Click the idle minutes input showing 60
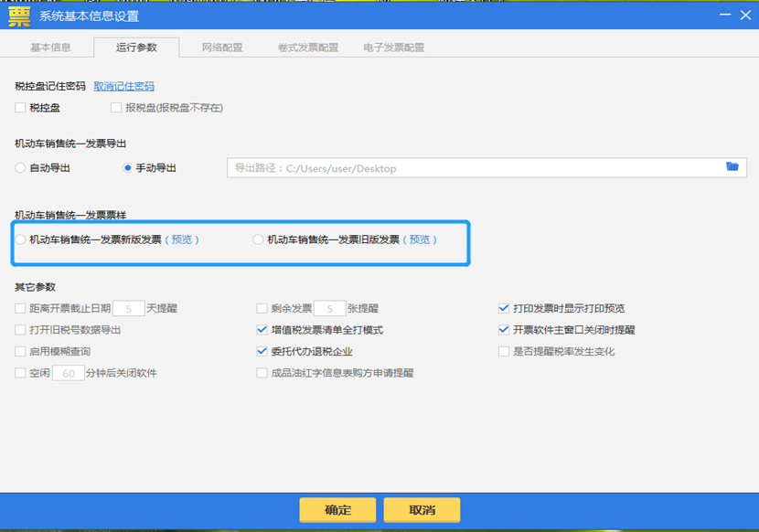The height and width of the screenshot is (532, 759). (69, 373)
